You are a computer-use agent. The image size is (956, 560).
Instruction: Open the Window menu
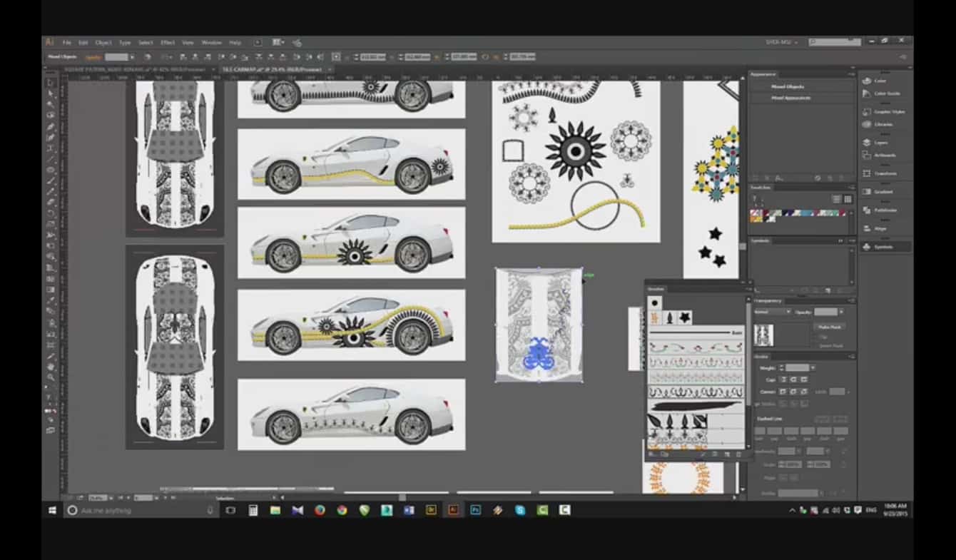[x=211, y=42]
